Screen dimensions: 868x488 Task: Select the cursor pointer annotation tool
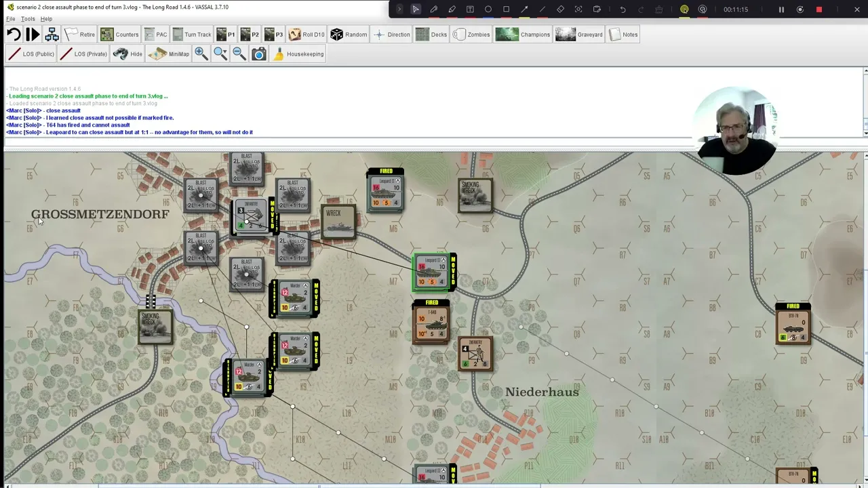pyautogui.click(x=416, y=9)
